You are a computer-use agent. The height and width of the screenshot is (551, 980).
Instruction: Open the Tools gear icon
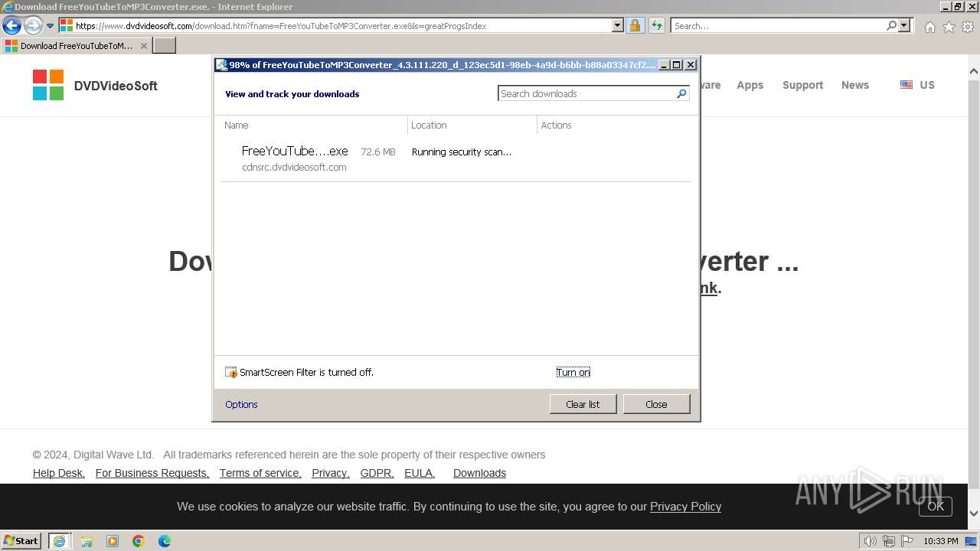pyautogui.click(x=968, y=27)
